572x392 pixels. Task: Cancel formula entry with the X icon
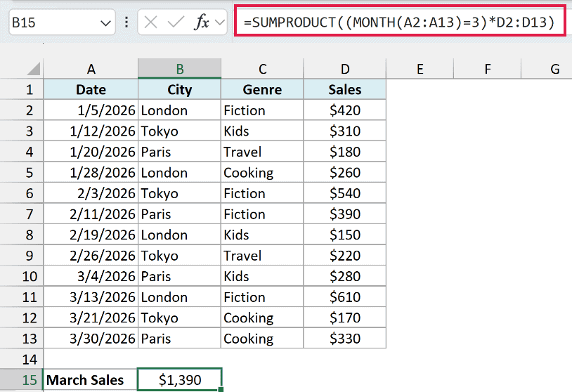coord(150,22)
